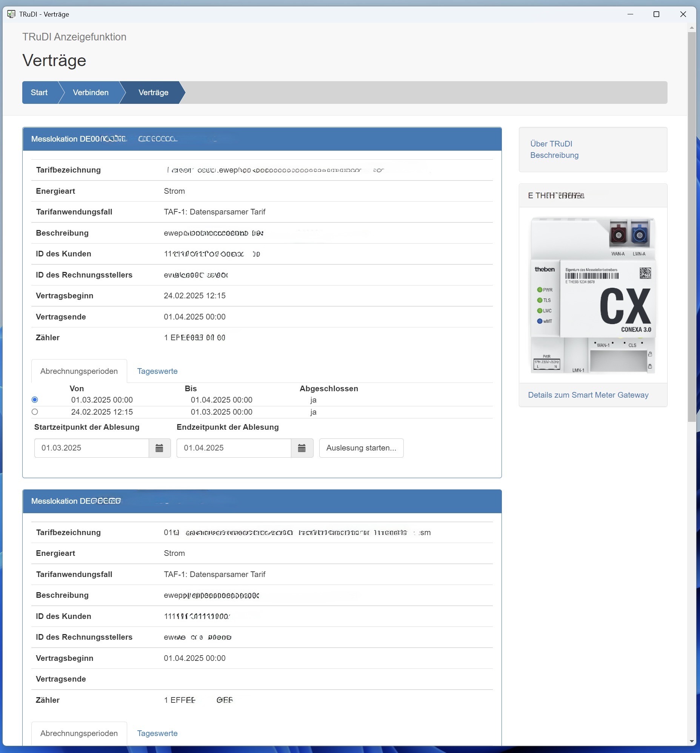The image size is (700, 753).
Task: Click the vertical scrollbar thumb
Action: pos(692,227)
